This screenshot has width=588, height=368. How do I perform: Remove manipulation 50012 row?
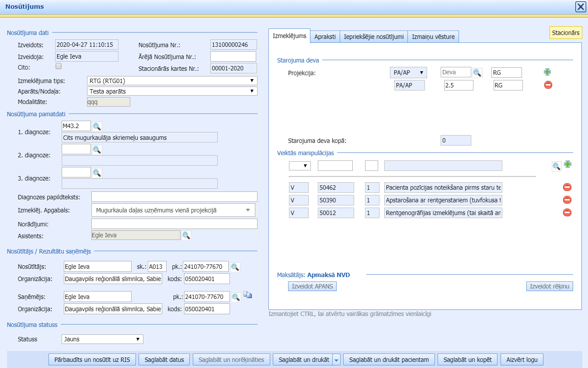click(567, 213)
